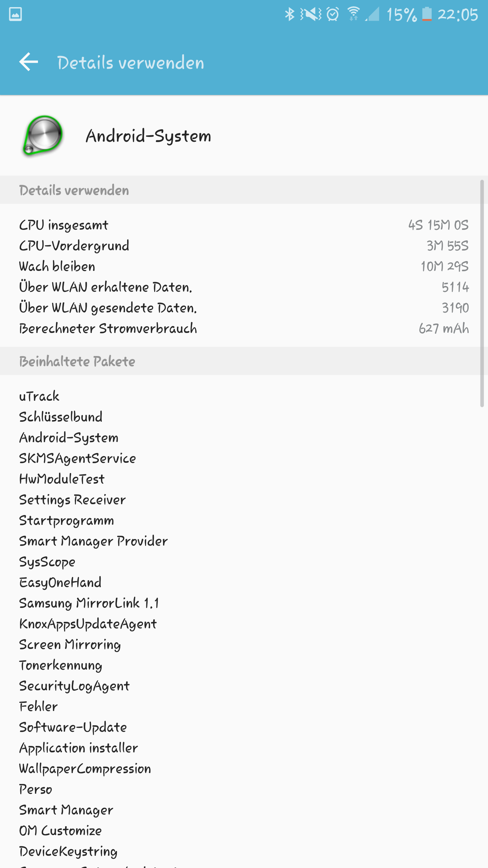
Task: Tap the back arrow icon
Action: (x=28, y=62)
